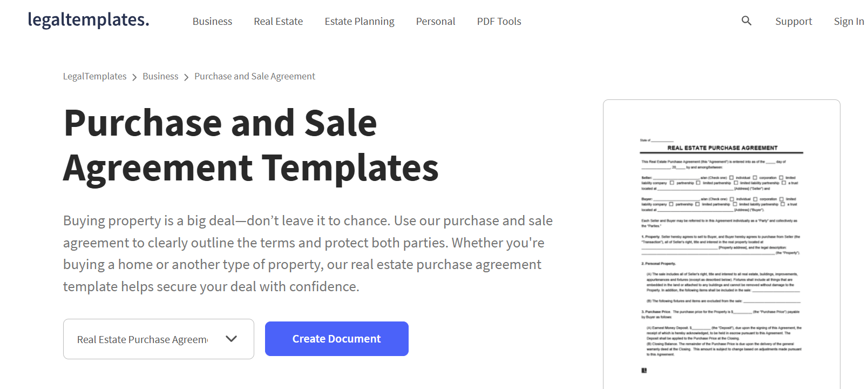Click the Real Estate Purchase Agreement preview thumbnail

pos(721,243)
